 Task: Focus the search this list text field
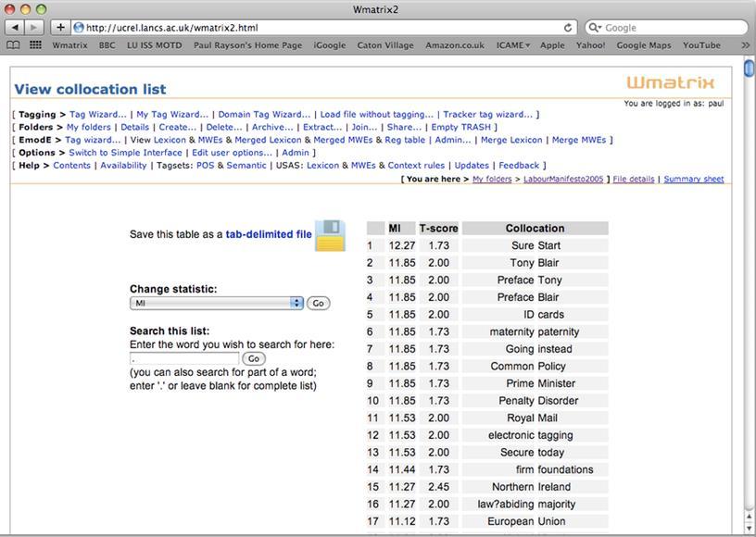[x=184, y=358]
